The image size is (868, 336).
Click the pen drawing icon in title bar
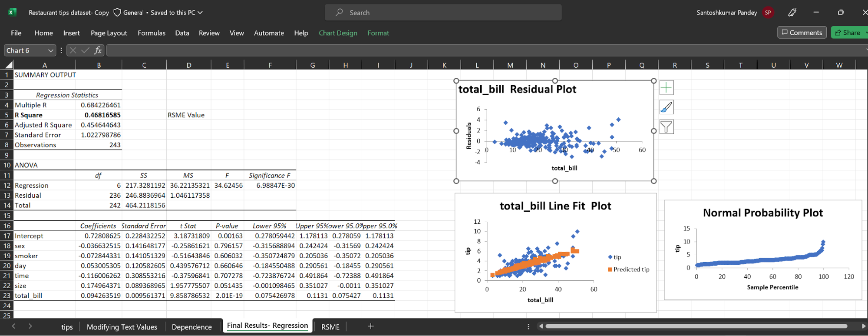[x=792, y=13]
